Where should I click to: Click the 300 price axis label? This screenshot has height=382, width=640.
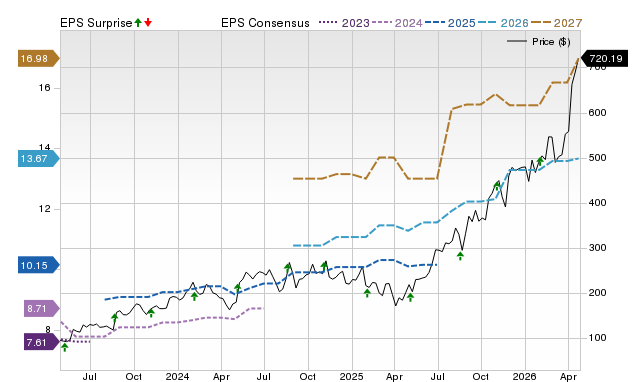[597, 248]
